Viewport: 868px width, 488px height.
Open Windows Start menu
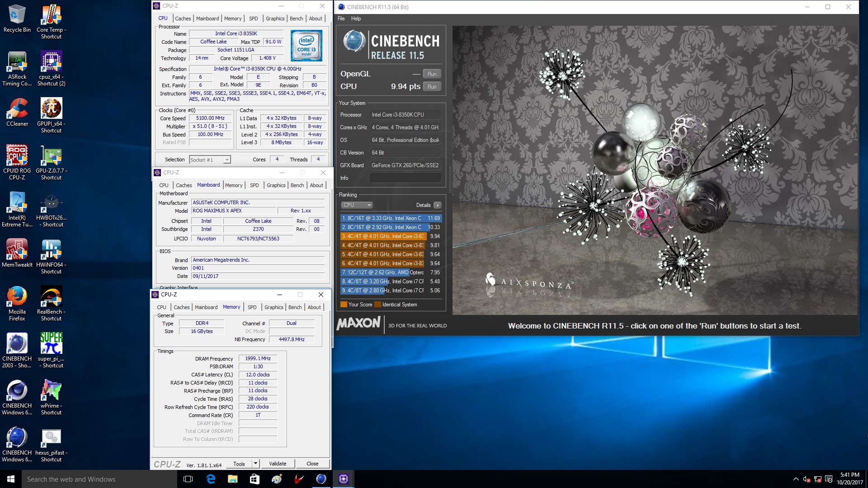coord(11,479)
